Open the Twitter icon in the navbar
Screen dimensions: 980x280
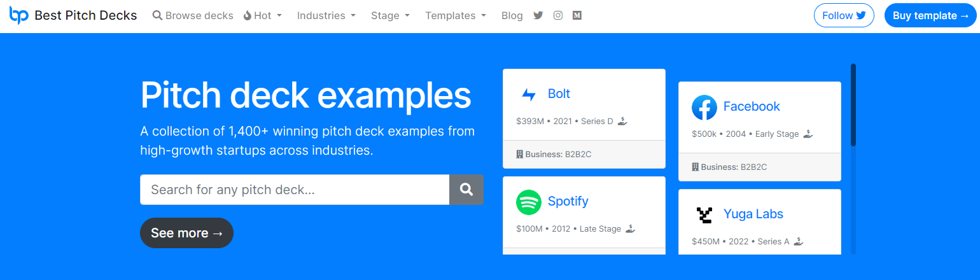click(x=538, y=15)
